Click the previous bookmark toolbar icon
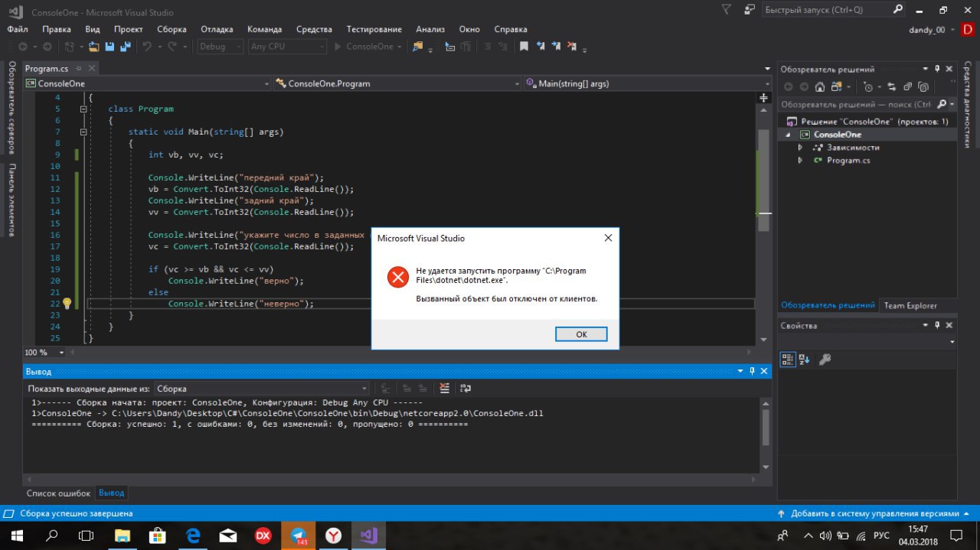 541,47
